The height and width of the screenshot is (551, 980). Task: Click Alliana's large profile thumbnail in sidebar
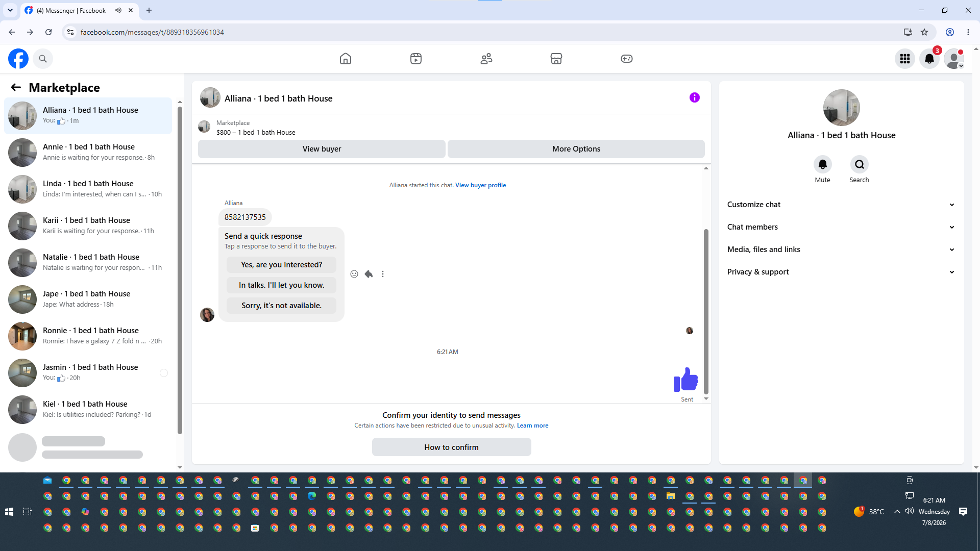[x=841, y=108]
